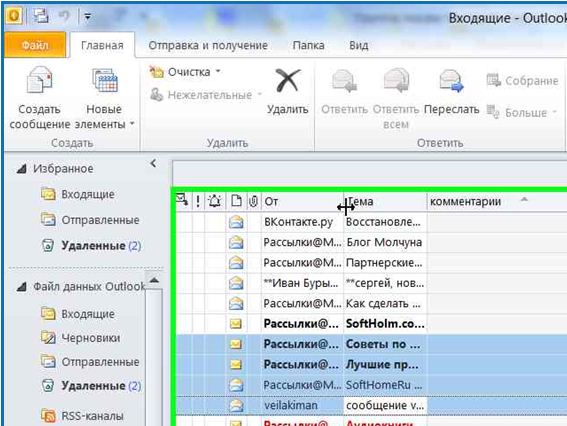Select the RSS-каналы folder
567x426 pixels.
pyautogui.click(x=82, y=416)
